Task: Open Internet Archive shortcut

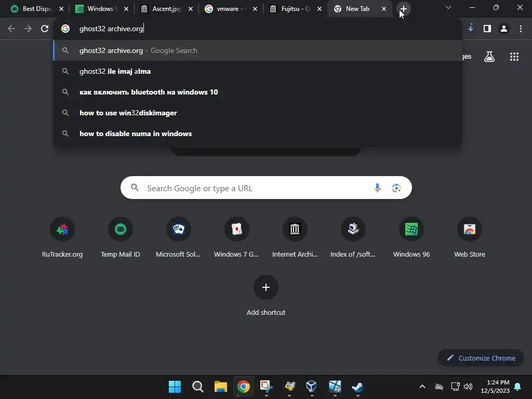Action: click(295, 237)
